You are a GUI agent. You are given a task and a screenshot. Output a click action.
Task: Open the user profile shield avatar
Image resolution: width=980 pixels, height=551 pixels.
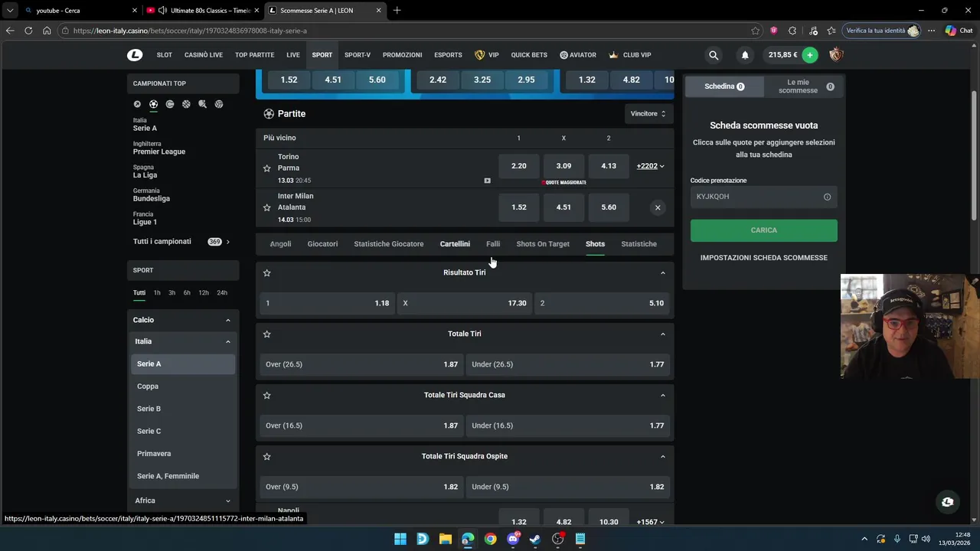point(836,55)
